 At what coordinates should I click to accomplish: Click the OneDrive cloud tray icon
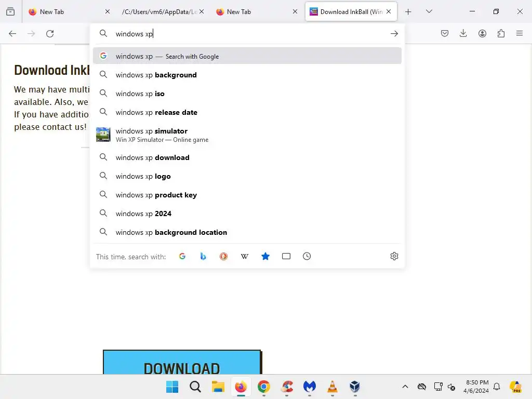click(x=422, y=387)
